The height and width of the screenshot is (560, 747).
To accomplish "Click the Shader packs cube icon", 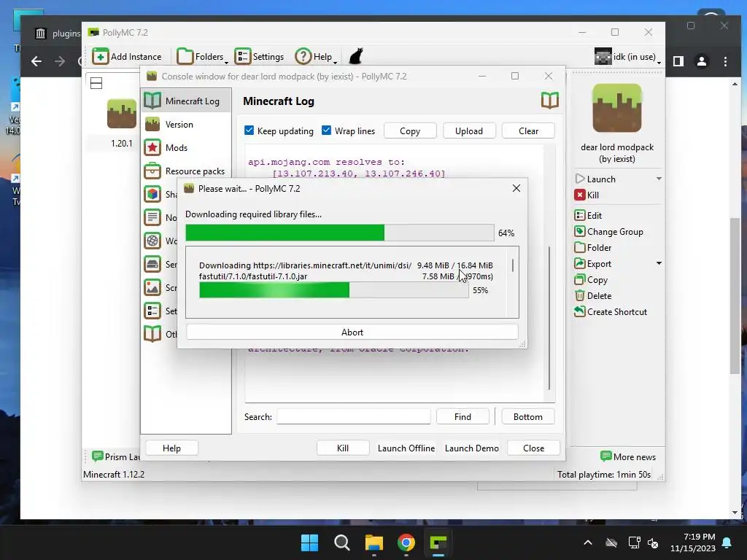I will tap(152, 194).
